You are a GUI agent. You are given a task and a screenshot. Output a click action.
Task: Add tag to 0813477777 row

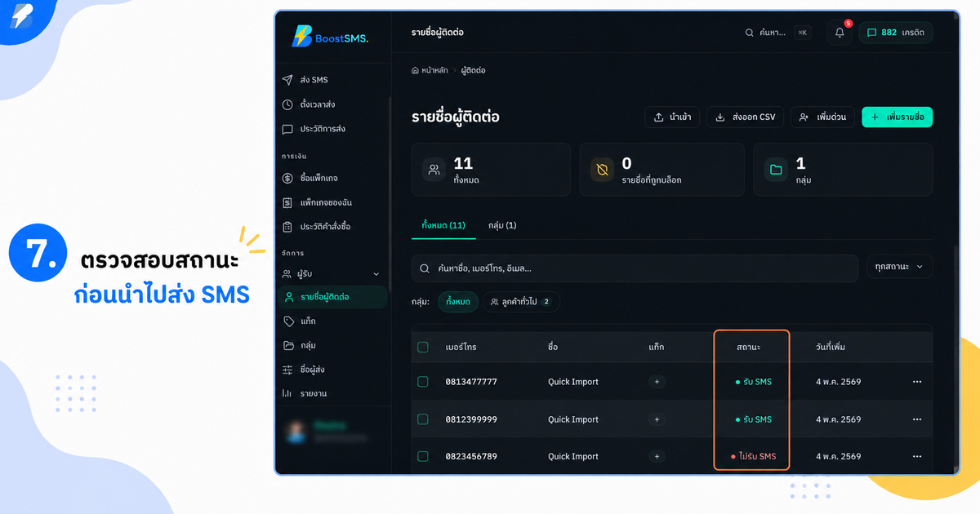(x=657, y=382)
